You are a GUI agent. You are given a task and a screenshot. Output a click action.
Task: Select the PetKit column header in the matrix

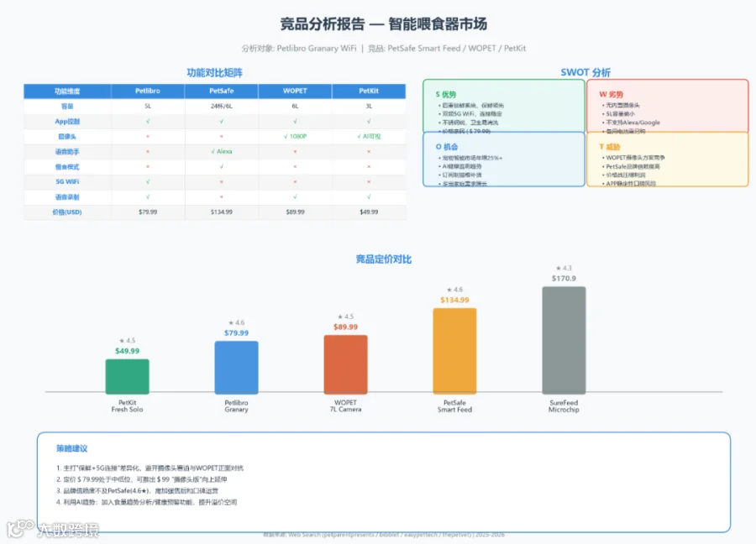369,91
